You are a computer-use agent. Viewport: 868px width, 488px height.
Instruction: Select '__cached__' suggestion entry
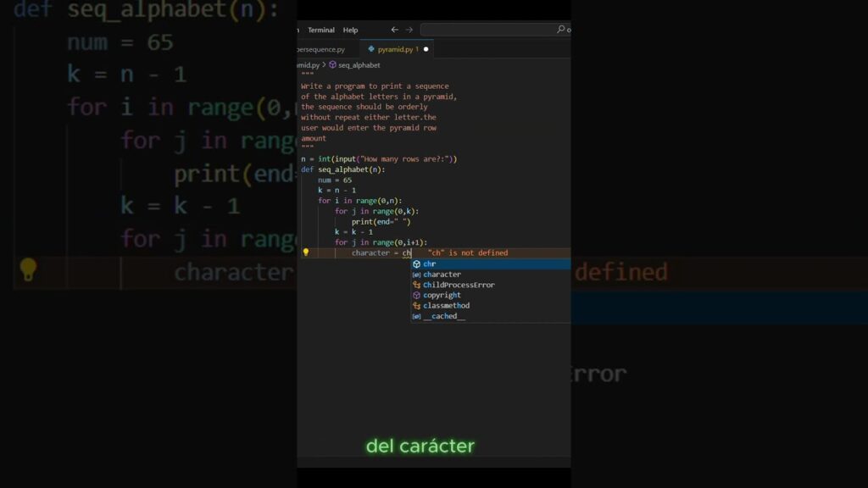point(444,316)
